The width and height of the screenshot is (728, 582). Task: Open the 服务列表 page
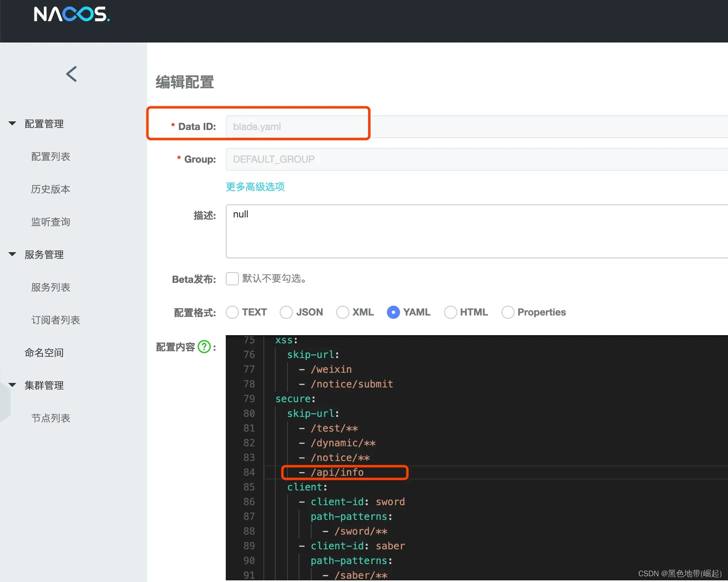pyautogui.click(x=50, y=287)
